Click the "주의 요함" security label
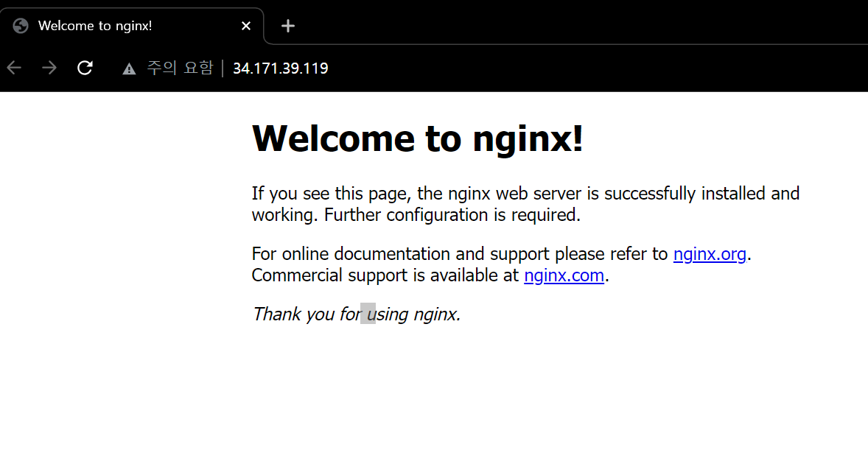 [x=180, y=68]
